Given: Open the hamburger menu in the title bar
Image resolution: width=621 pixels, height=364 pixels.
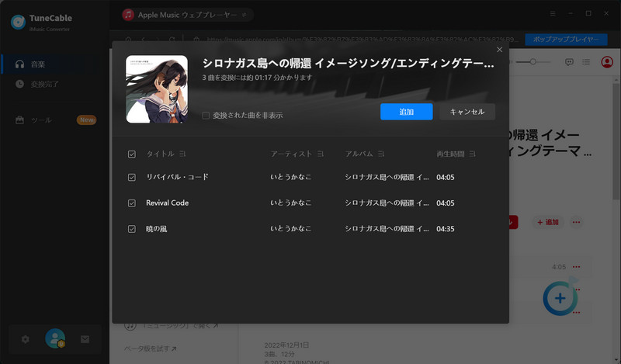Looking at the screenshot, I should (x=553, y=13).
